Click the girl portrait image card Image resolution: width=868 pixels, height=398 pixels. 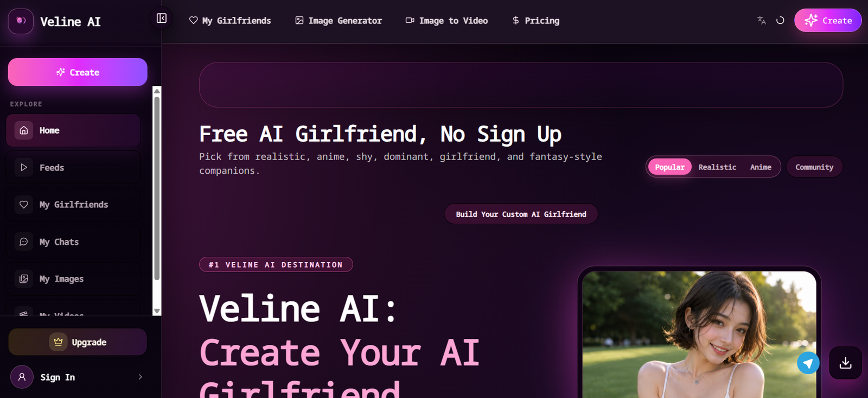tap(699, 334)
